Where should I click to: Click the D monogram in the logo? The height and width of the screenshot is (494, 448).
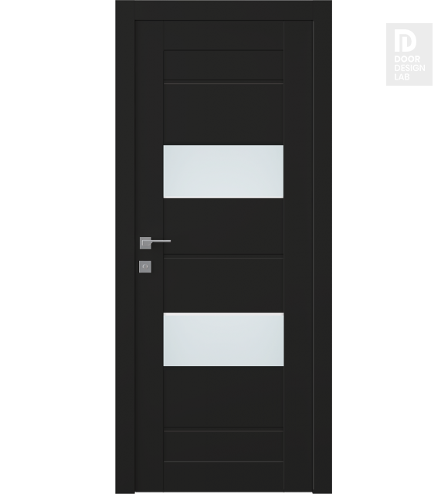click(x=405, y=42)
